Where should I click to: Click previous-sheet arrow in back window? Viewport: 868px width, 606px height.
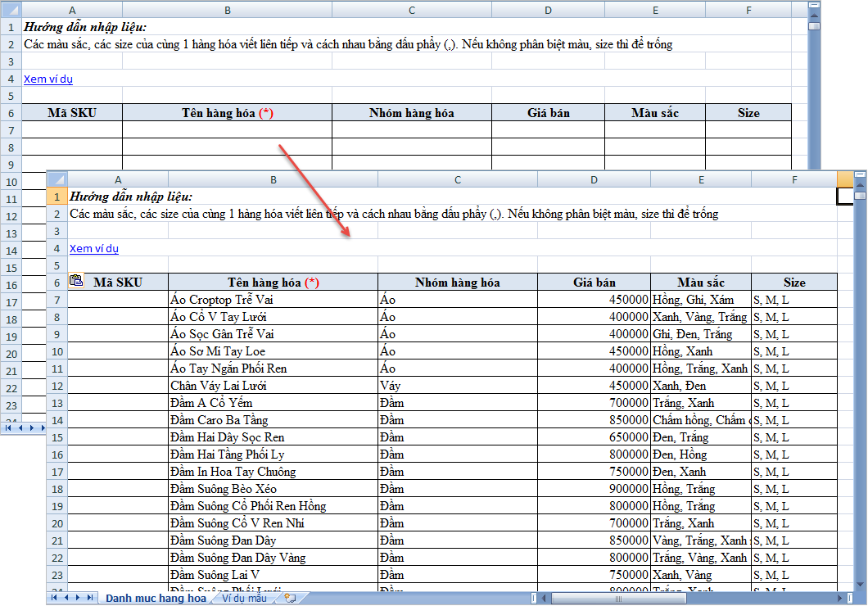point(20,427)
